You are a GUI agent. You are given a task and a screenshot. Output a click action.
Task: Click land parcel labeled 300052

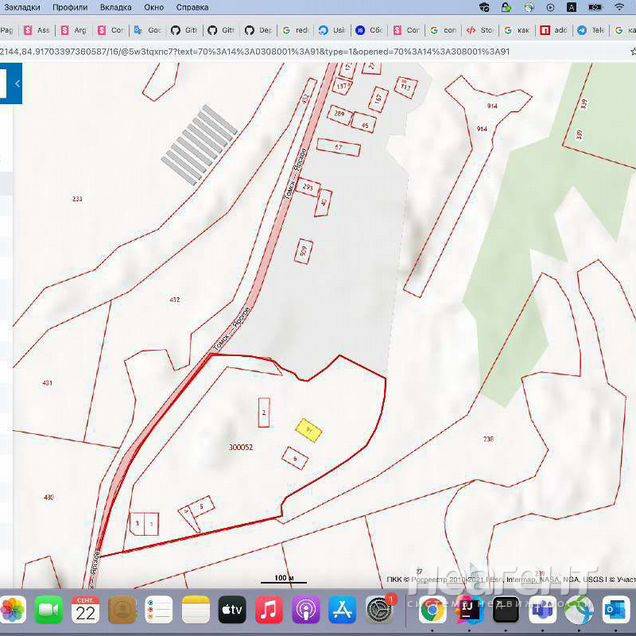[239, 448]
